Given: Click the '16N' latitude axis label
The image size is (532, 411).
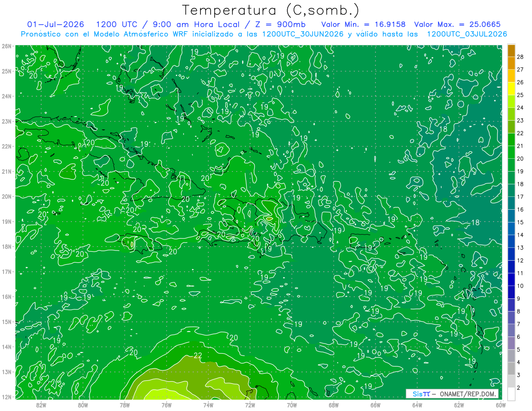Looking at the screenshot, I should pos(7,297).
